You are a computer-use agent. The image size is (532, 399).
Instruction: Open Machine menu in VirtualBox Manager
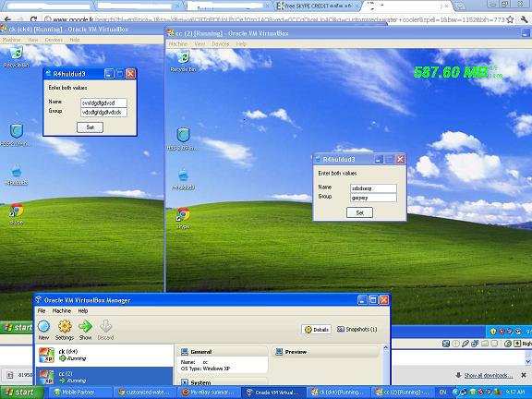(61, 310)
